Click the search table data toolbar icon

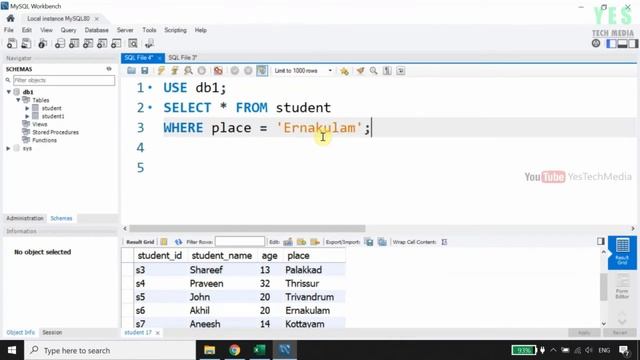[133, 43]
